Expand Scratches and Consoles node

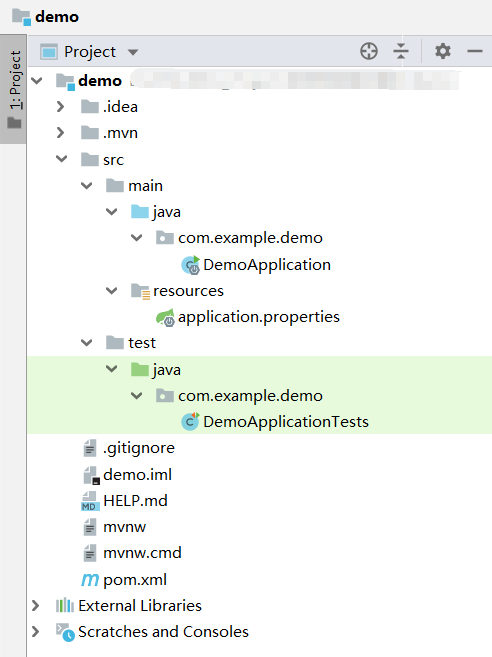coord(36,631)
